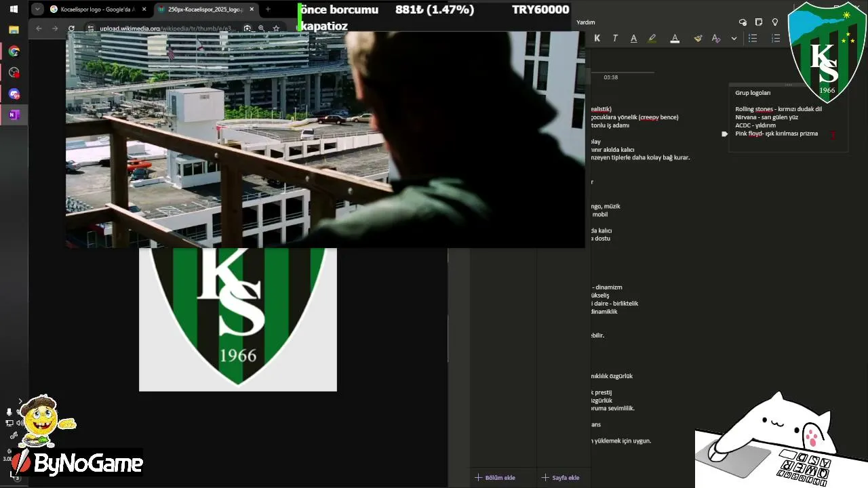Viewport: 868px width, 488px height.
Task: Click the 'Nirvana - sarı gülen yüz' line
Action: point(767,117)
